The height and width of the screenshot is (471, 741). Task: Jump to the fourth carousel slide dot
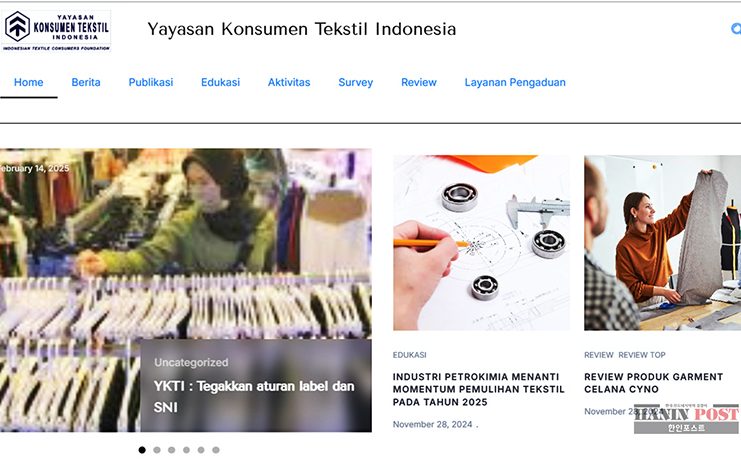(186, 450)
